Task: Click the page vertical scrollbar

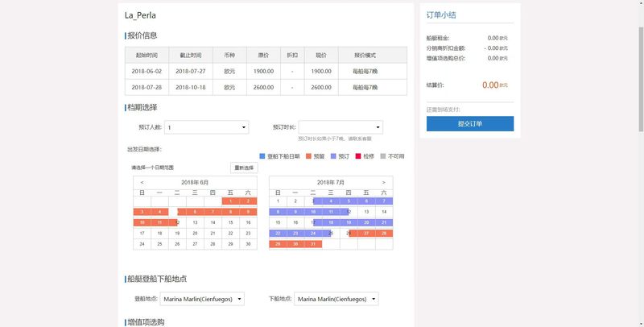Action: (641, 79)
